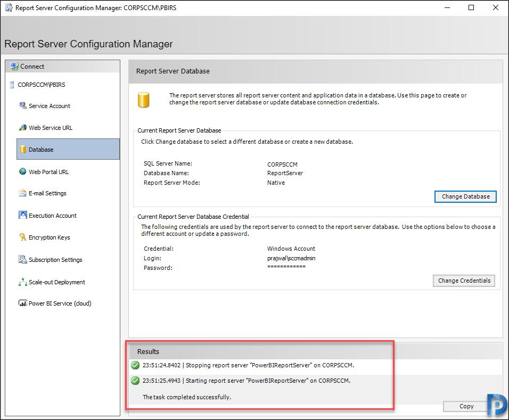The image size is (509, 420).
Task: Click the Report Server Configuration Manager banner title
Action: pos(88,44)
